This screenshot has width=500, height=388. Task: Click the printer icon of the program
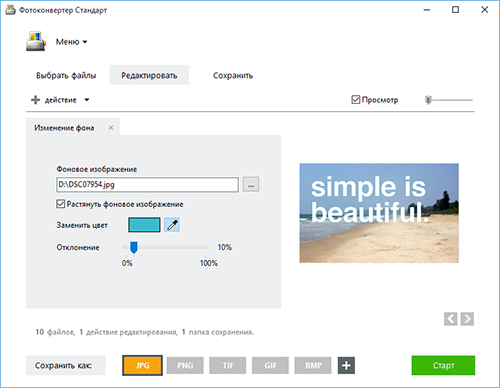[36, 41]
